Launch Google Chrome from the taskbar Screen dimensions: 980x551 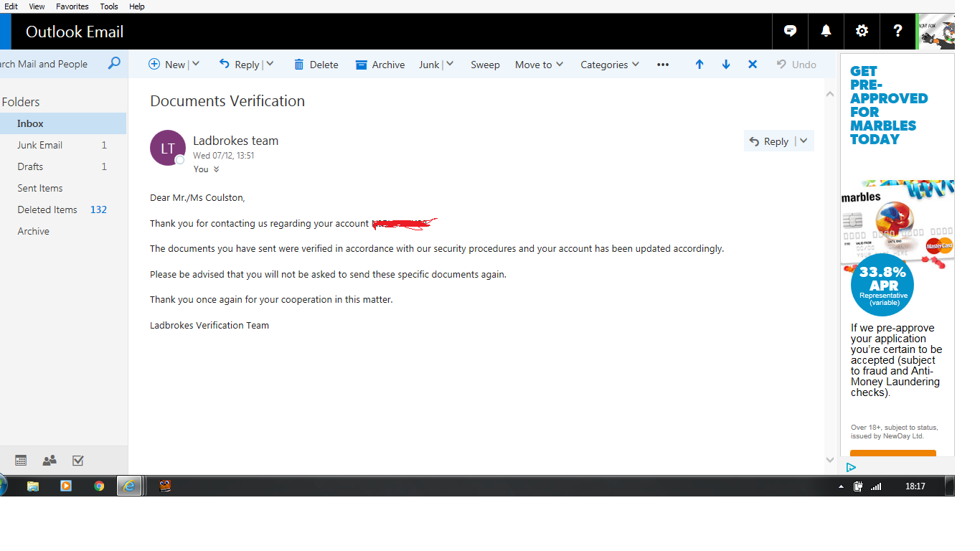99,486
